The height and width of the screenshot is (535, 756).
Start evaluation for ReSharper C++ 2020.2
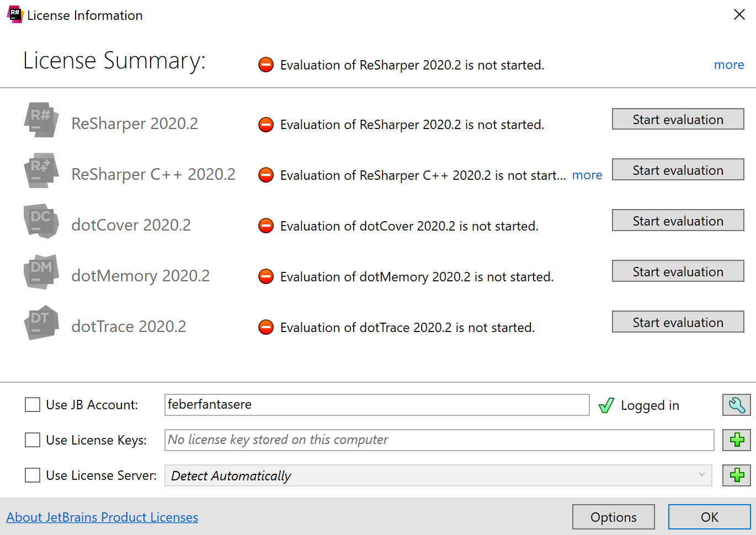pos(678,170)
